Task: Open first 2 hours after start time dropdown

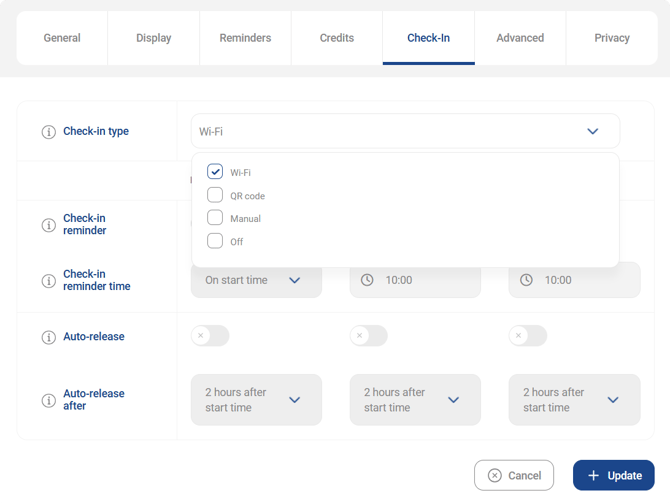Action: click(256, 400)
